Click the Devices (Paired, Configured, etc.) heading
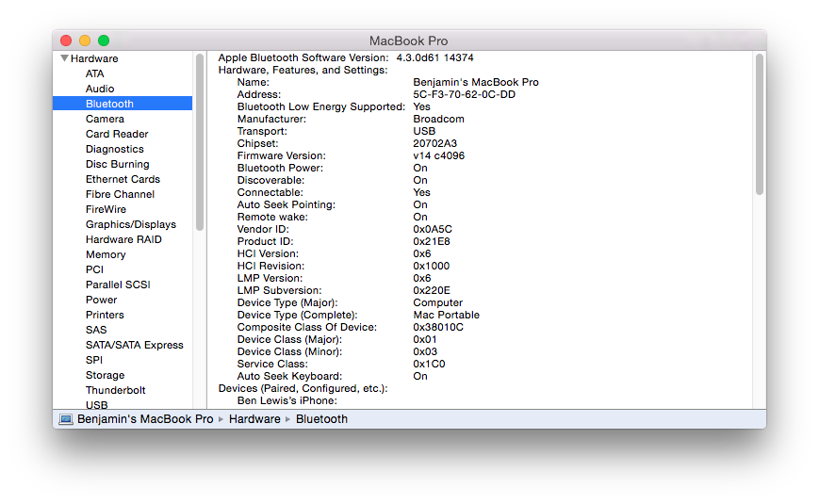 tap(303, 388)
